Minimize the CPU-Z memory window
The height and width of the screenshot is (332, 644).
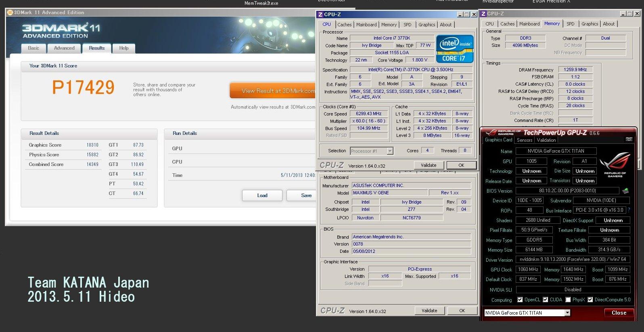[623, 13]
